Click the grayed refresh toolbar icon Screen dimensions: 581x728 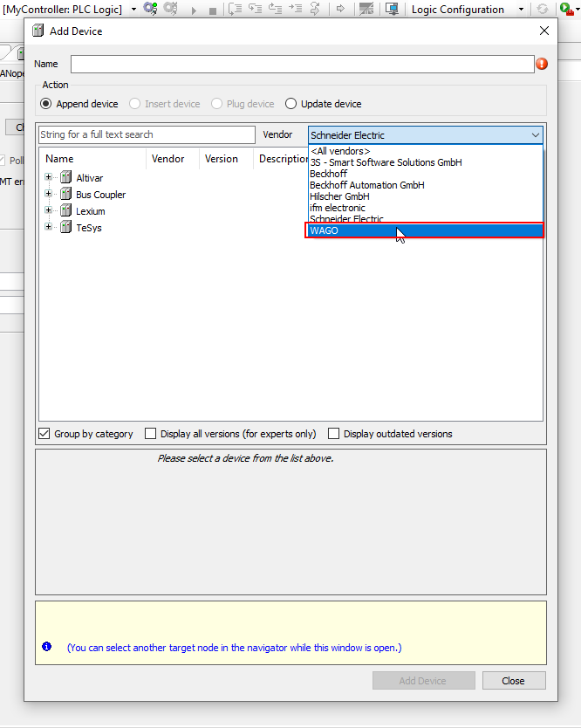[542, 9]
